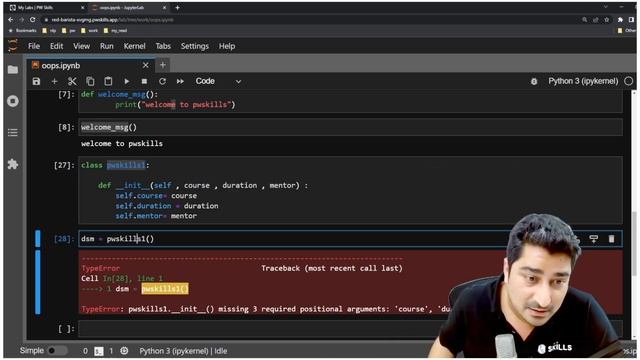
Task: Open the Settings menu
Action: pos(195,46)
